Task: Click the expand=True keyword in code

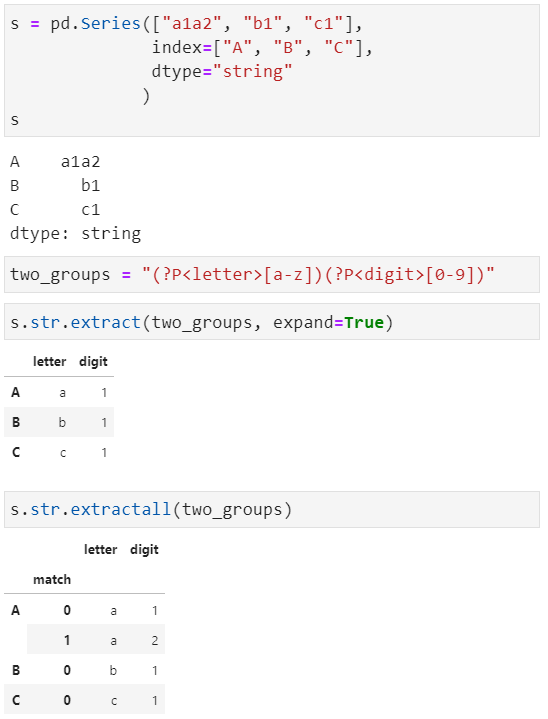Action: click(328, 322)
